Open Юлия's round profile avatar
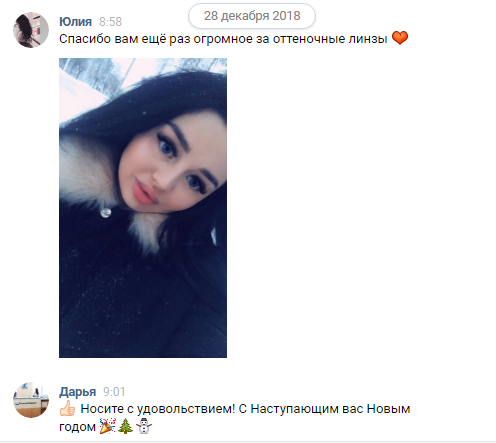The image size is (496, 443). coord(31,30)
